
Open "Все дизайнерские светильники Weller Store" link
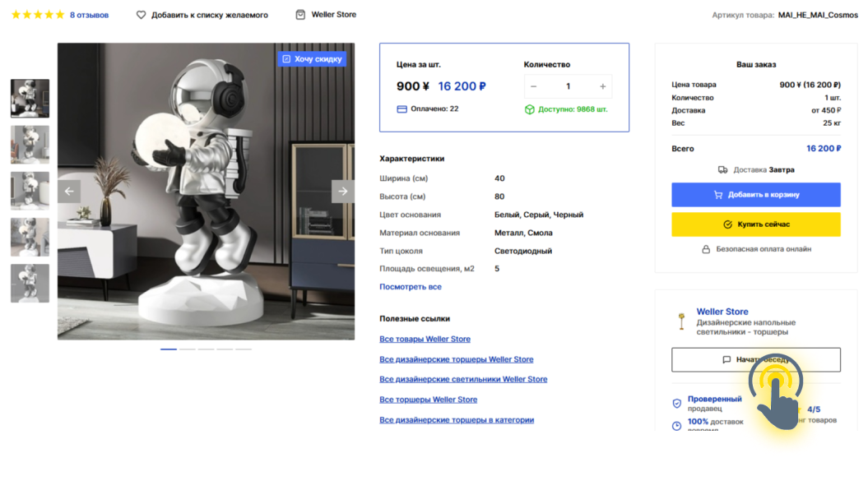tap(463, 379)
